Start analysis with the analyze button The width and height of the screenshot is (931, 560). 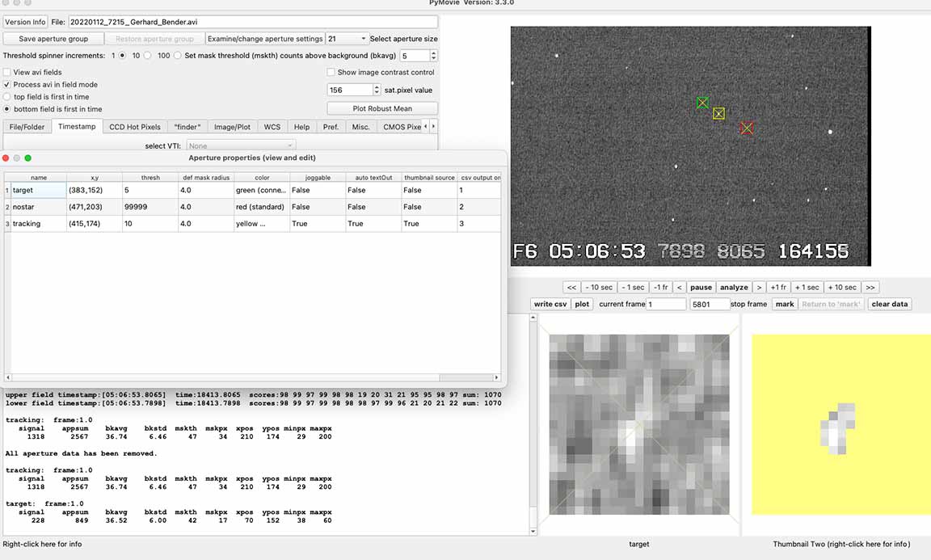coord(734,288)
